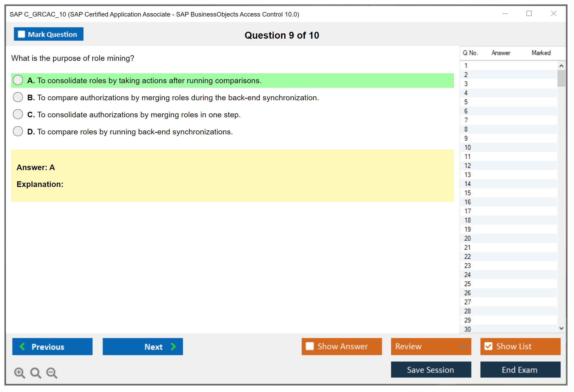This screenshot has width=574, height=392.
Task: Click the green left arrow on Previous
Action: 22,346
